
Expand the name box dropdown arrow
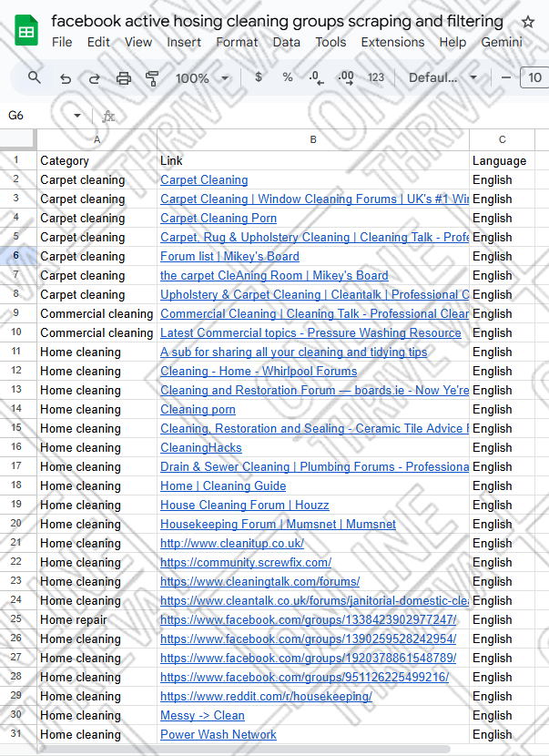[x=77, y=116]
